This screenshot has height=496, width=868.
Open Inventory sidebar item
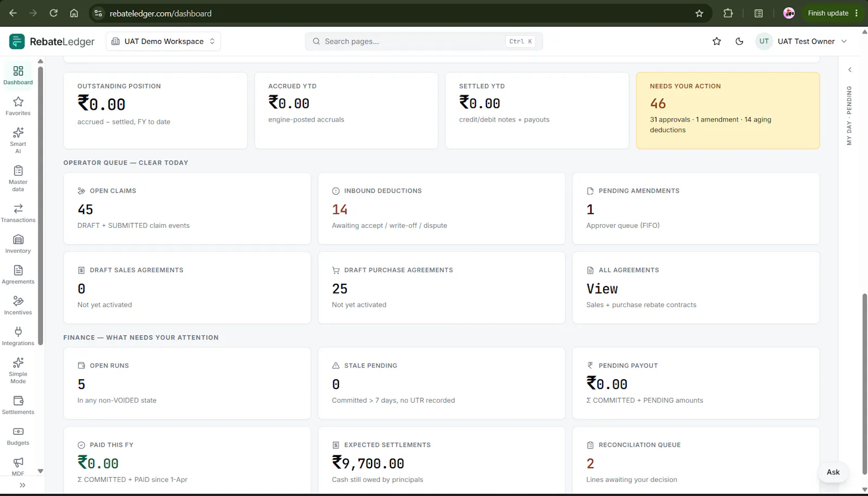pyautogui.click(x=18, y=244)
